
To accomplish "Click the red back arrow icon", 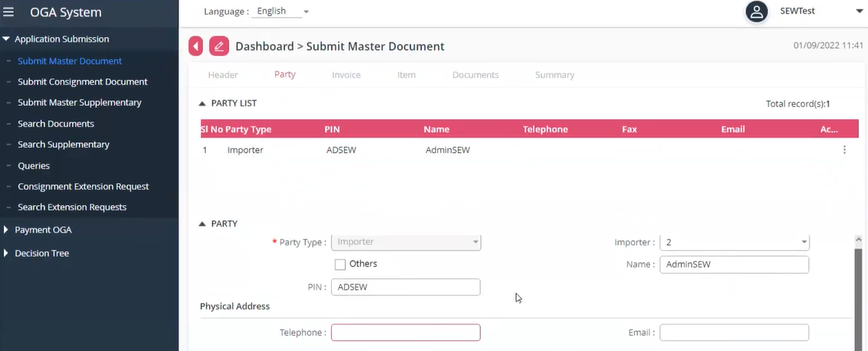I will click(x=196, y=46).
